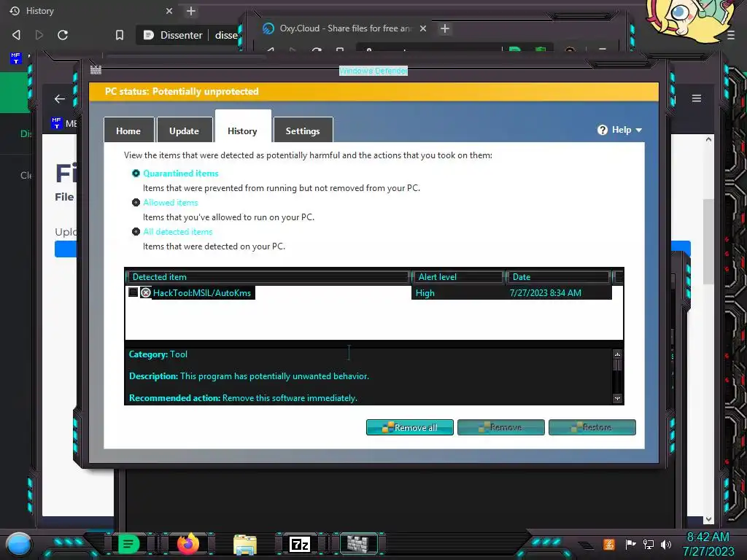
Task: Open the hamburger menu below the cartoon avatar
Action: pos(731,35)
